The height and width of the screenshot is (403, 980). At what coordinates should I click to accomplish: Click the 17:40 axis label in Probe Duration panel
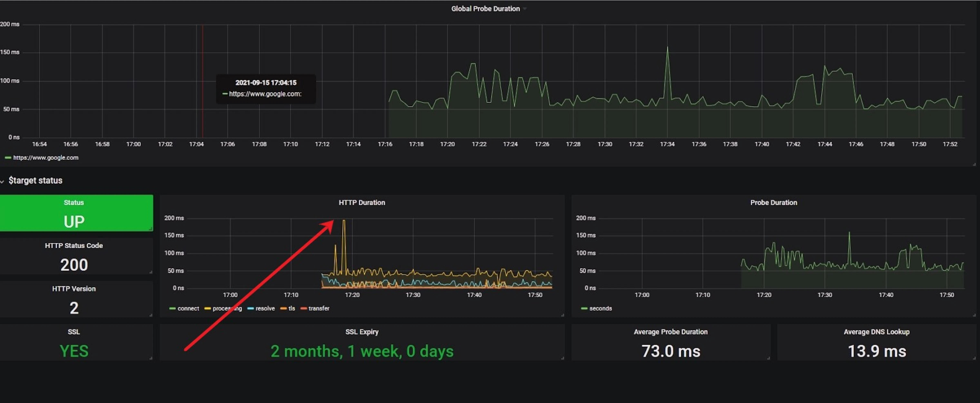pyautogui.click(x=886, y=295)
